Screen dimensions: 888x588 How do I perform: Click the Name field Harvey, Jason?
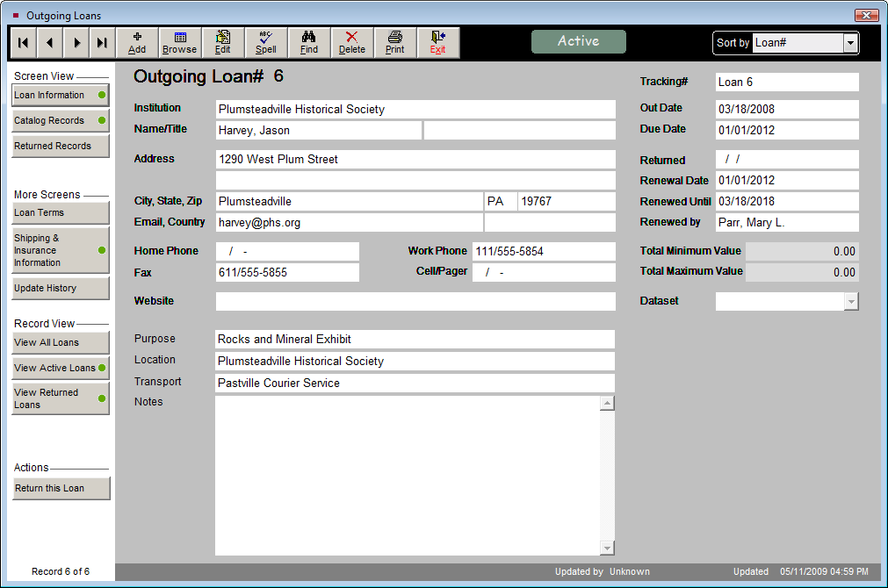(x=318, y=130)
